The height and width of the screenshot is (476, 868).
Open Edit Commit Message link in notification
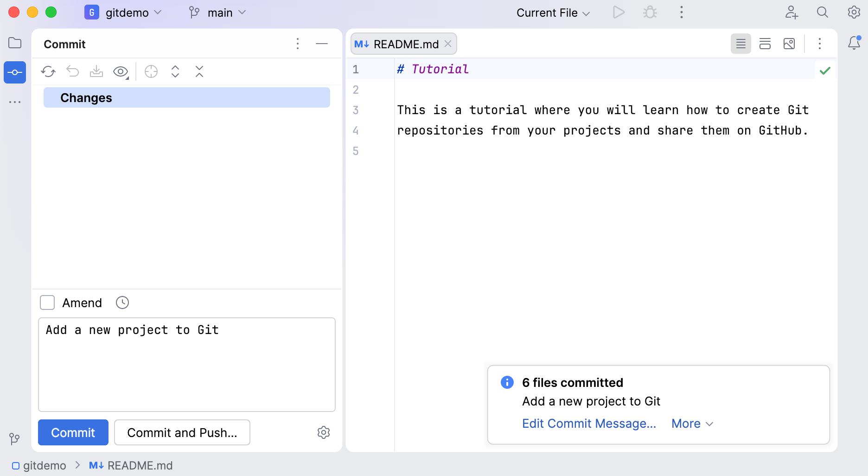(x=589, y=424)
